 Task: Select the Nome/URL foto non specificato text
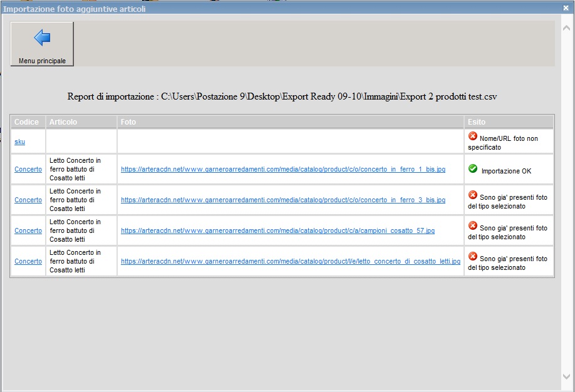[x=503, y=143]
